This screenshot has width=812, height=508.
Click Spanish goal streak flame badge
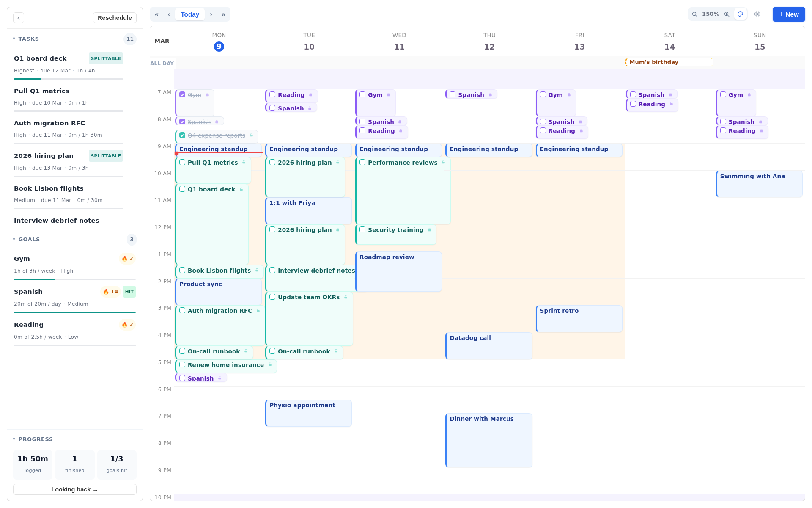tap(111, 292)
